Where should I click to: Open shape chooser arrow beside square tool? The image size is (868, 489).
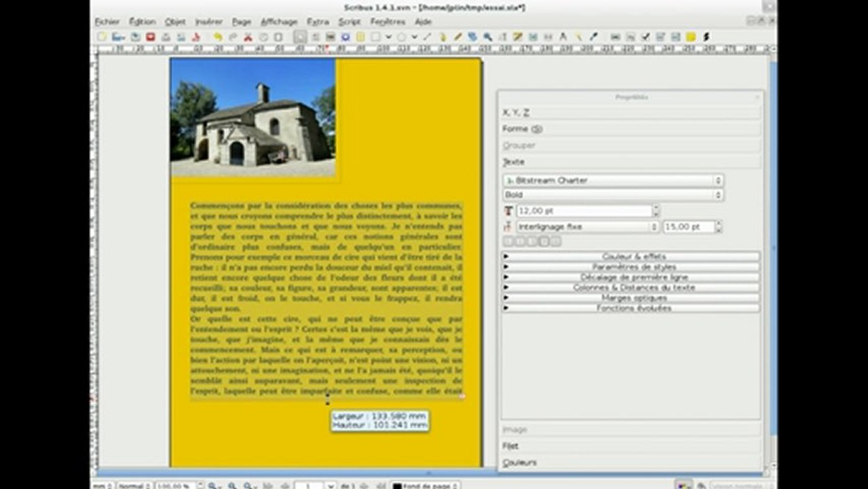[388, 37]
